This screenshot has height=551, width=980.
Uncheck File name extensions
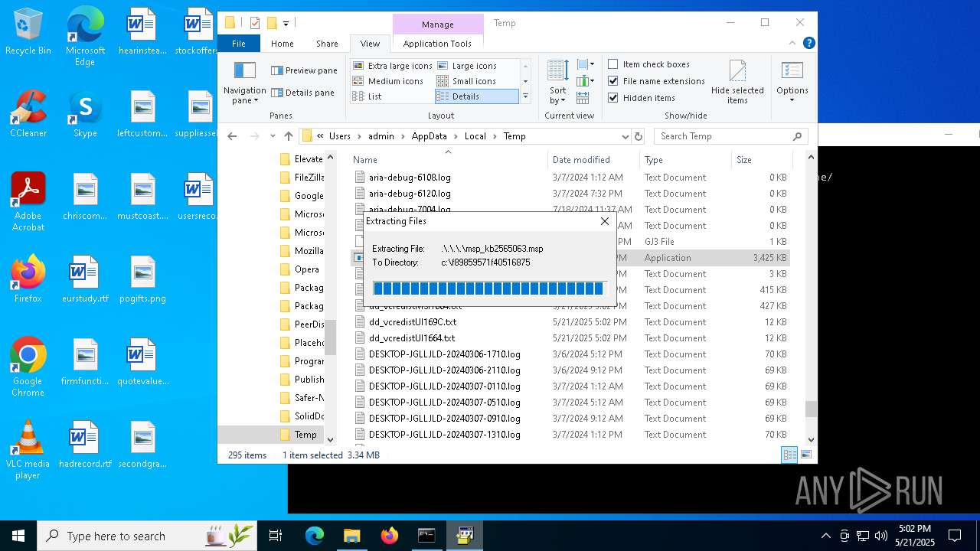pyautogui.click(x=656, y=81)
